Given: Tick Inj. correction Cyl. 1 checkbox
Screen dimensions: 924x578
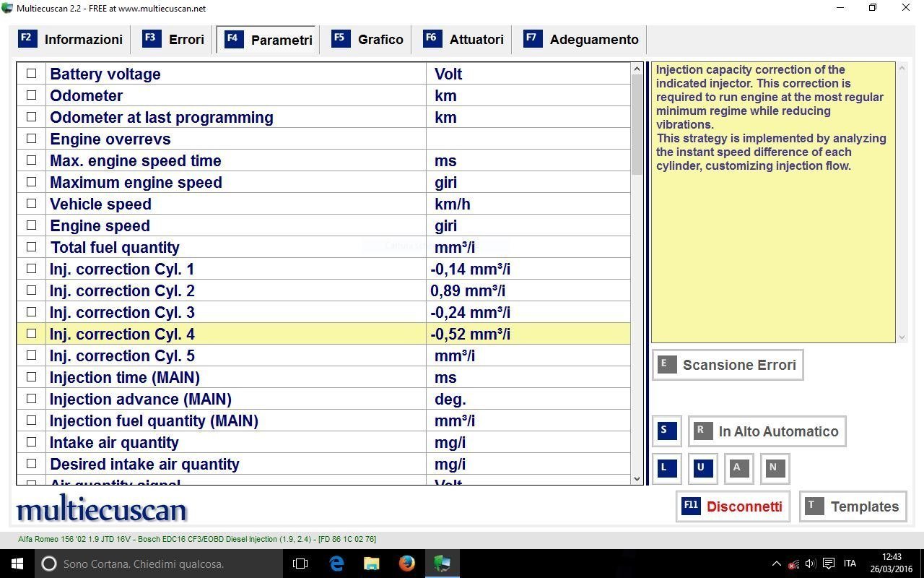Looking at the screenshot, I should [31, 268].
